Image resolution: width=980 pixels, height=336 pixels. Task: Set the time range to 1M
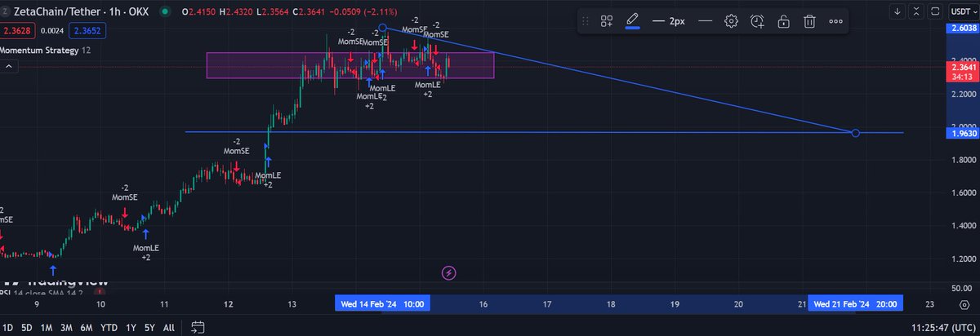point(47,327)
